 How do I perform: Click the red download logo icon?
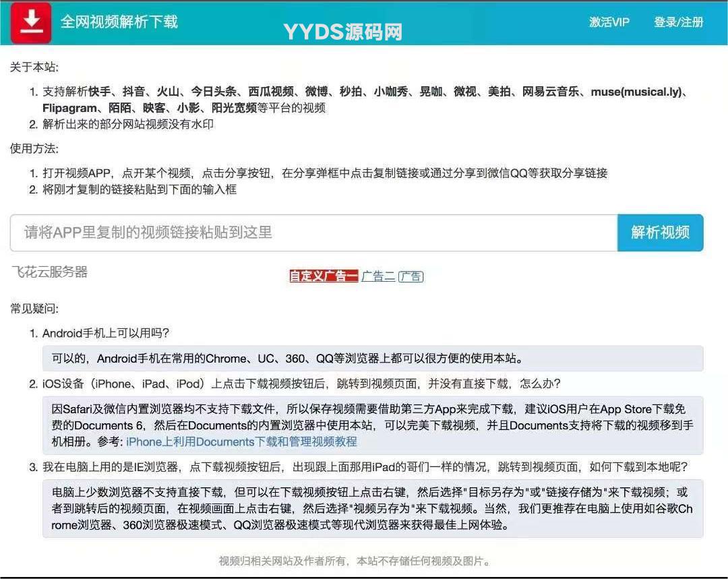(x=31, y=22)
